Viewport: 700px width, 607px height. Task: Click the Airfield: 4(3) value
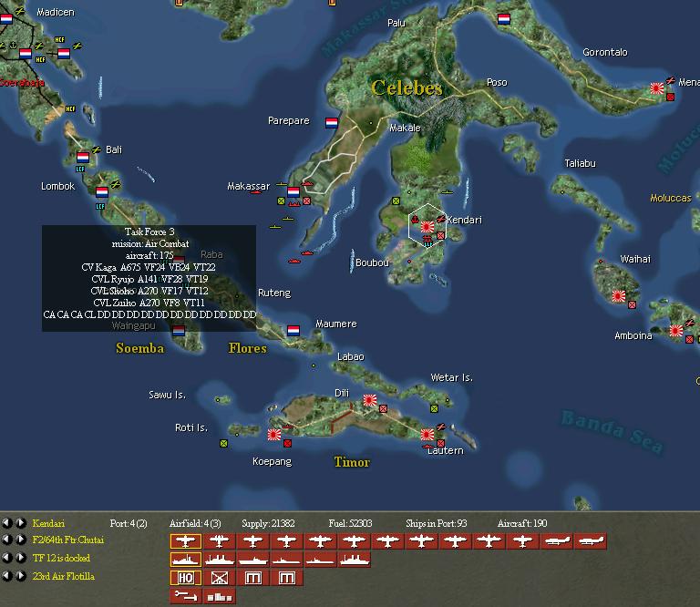[x=195, y=523]
